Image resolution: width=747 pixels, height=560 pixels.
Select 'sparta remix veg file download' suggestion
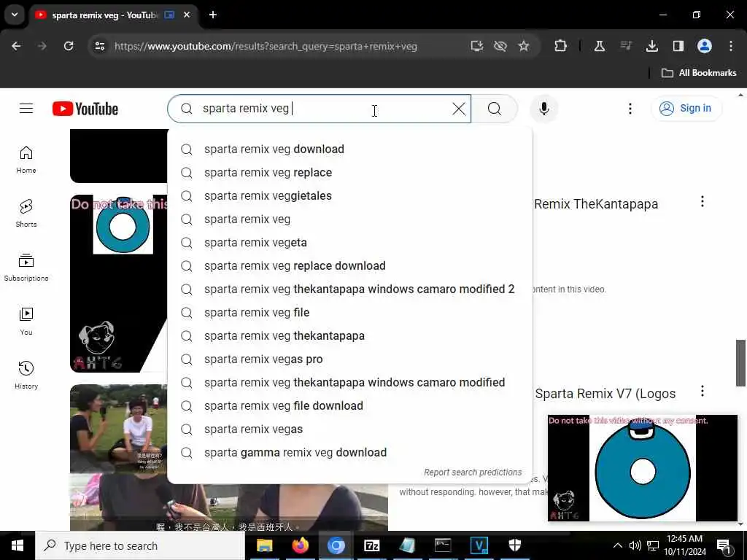click(349, 405)
